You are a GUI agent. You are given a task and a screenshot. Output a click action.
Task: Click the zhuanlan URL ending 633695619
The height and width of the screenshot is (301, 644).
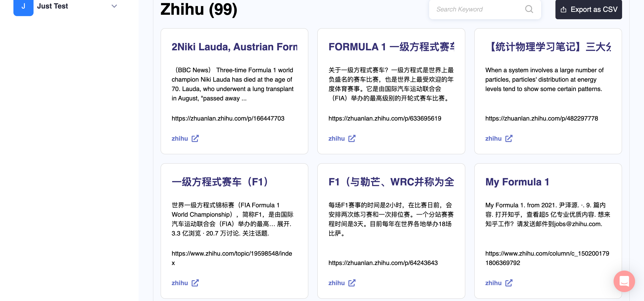point(385,118)
